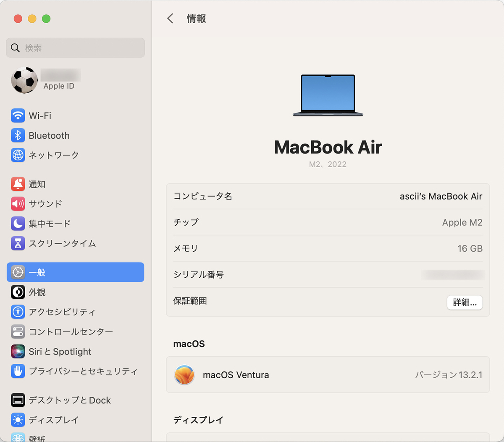Click the soccer ball Apple ID avatar

(x=24, y=80)
